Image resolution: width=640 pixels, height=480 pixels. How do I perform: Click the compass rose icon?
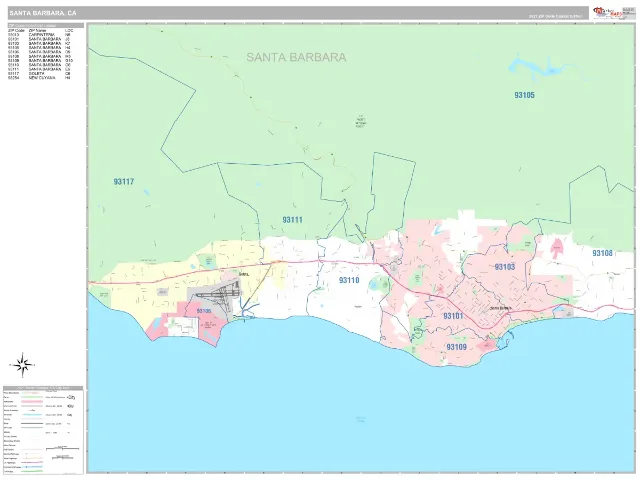click(22, 365)
